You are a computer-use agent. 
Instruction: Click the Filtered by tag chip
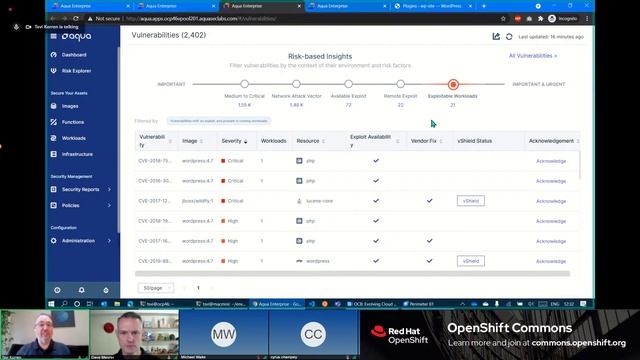tap(219, 121)
